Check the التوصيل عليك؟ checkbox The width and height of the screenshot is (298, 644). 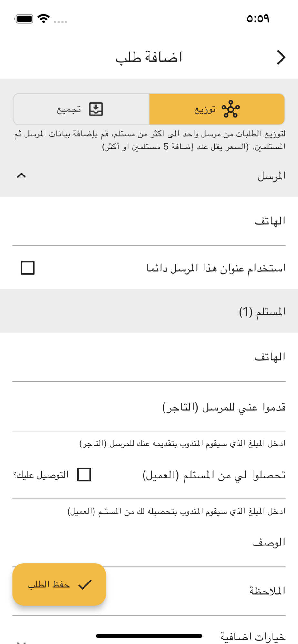coord(84,475)
